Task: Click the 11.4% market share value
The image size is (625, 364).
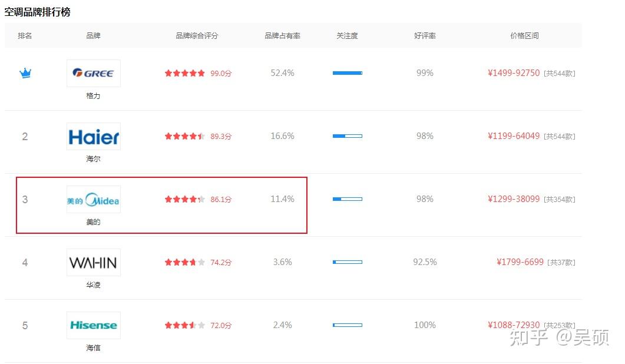Action: (282, 199)
